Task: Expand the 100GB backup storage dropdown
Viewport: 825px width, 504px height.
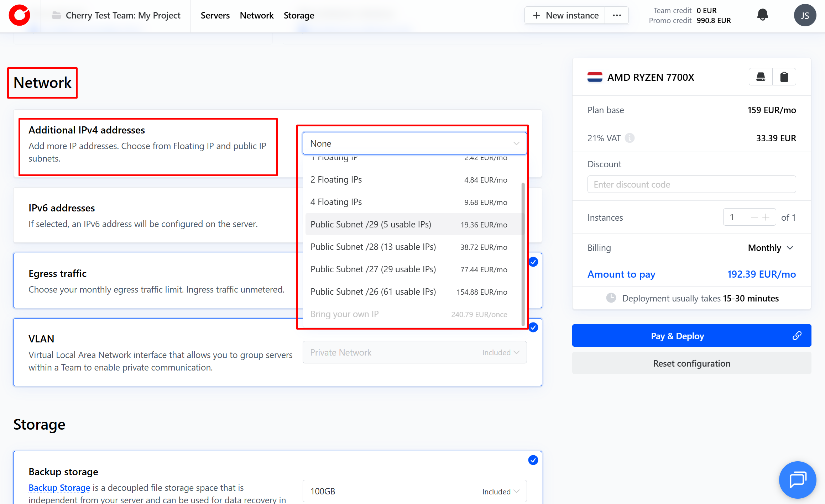Action: click(414, 491)
